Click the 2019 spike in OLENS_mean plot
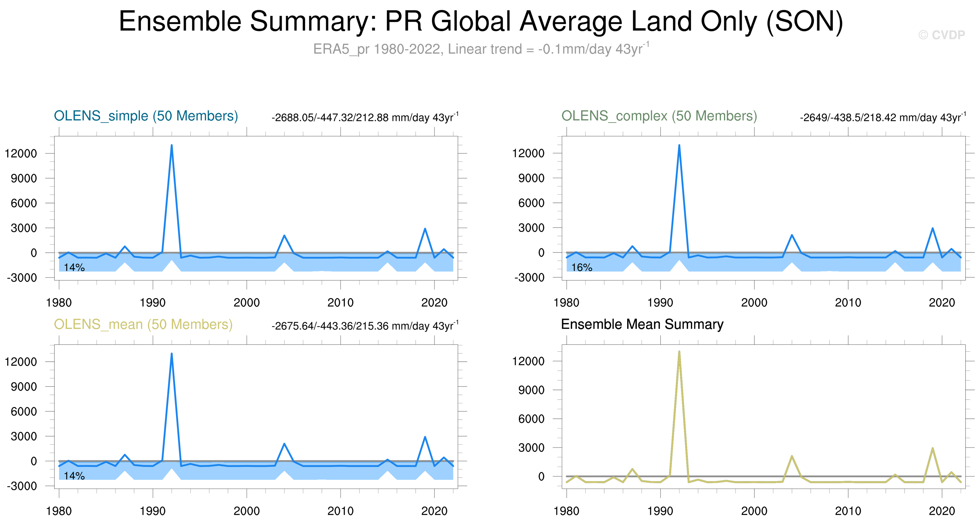 [x=425, y=437]
